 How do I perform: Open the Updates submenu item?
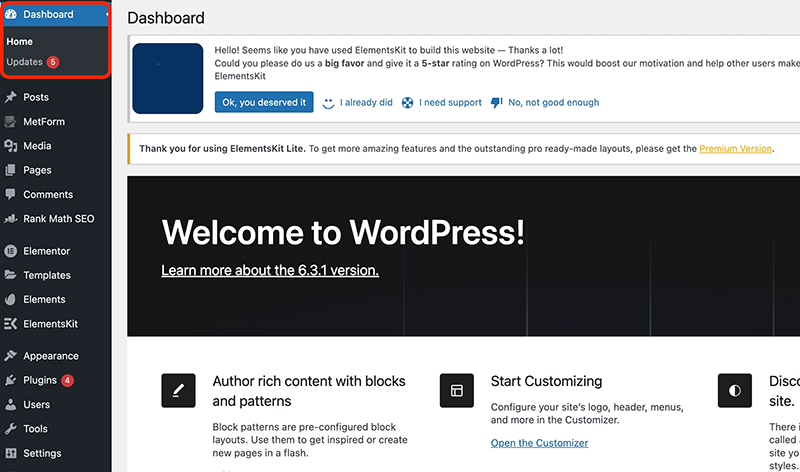[24, 62]
